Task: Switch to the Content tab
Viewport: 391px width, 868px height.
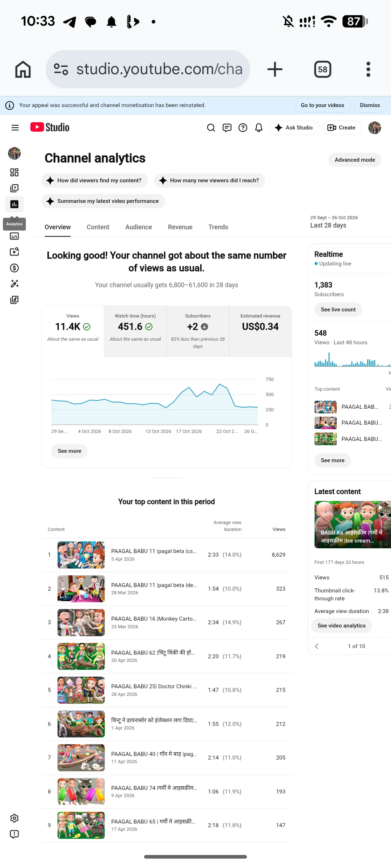Action: 98,227
